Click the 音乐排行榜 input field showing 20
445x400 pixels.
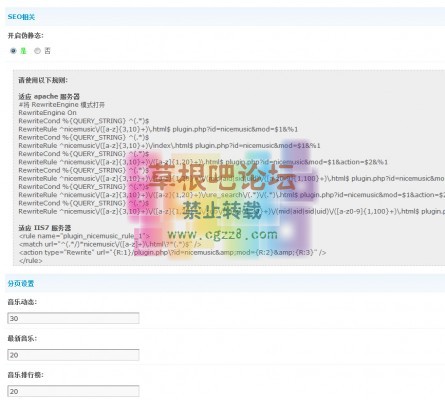pos(73,391)
